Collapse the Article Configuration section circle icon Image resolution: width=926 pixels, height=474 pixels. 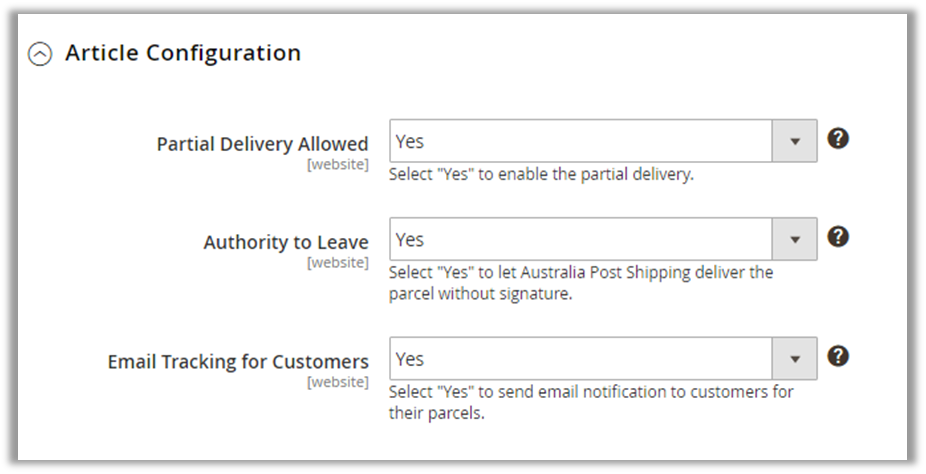pyautogui.click(x=40, y=55)
